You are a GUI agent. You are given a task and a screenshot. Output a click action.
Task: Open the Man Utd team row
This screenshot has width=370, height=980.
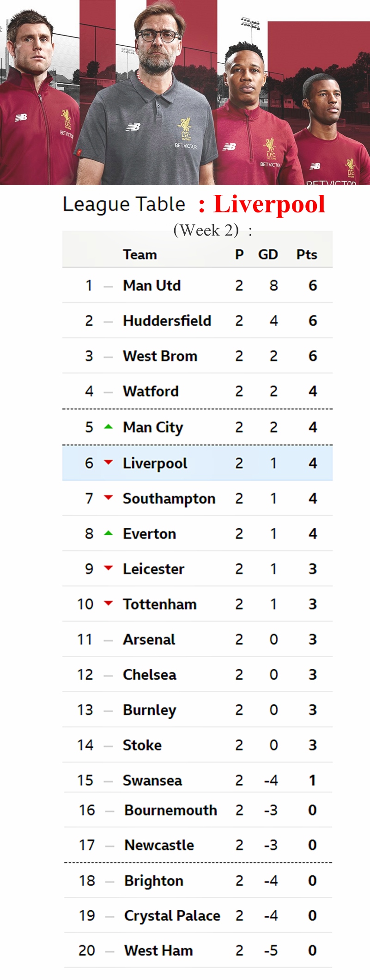point(197,285)
